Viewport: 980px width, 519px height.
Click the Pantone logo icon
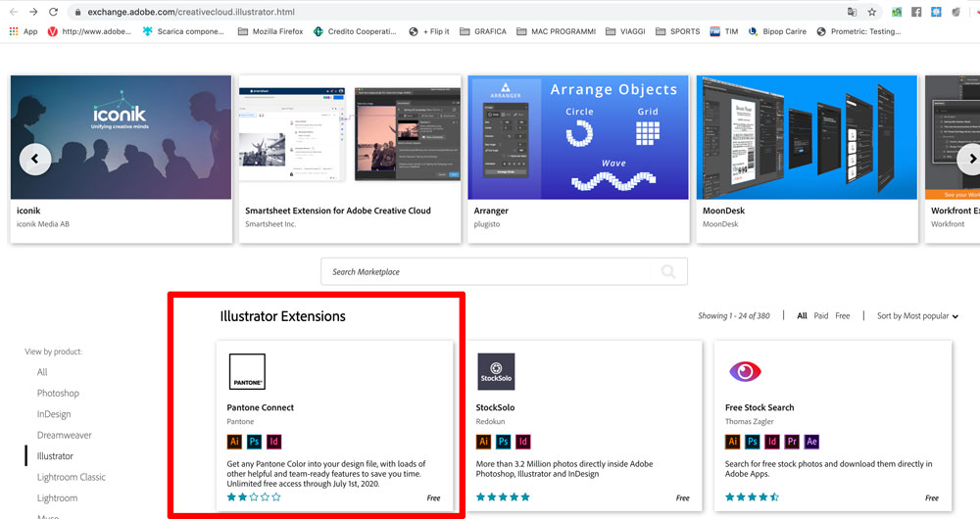(x=247, y=371)
